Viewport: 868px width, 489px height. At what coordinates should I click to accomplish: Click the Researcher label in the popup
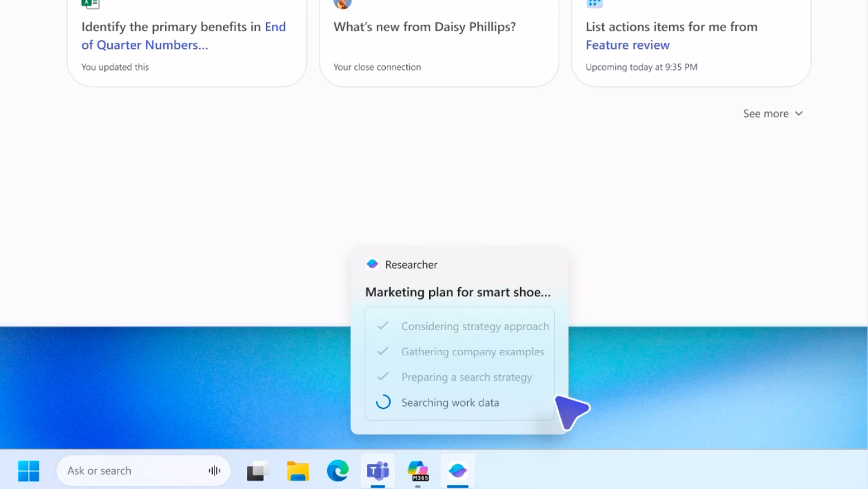point(411,264)
